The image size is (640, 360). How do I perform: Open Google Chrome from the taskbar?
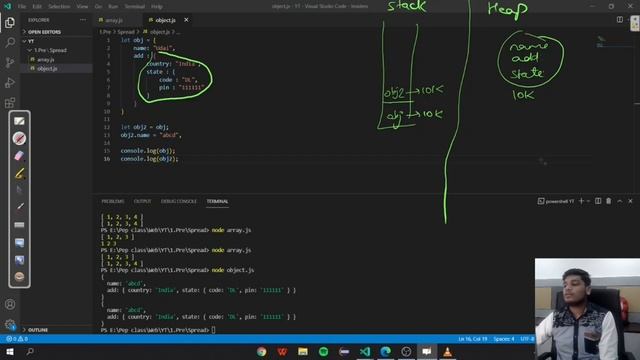(262, 351)
